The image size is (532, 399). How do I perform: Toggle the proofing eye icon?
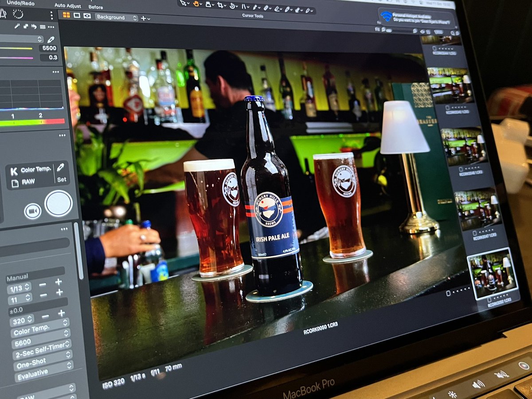click(87, 16)
